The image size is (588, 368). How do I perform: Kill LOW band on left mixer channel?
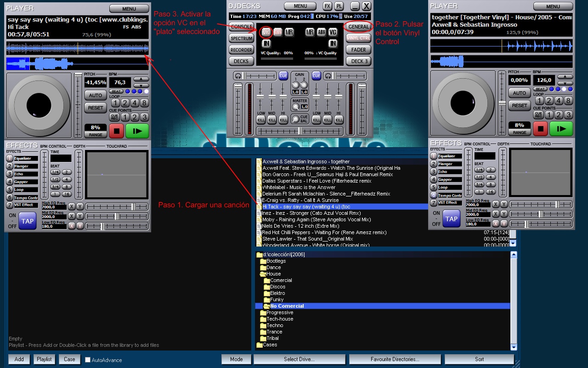pos(261,120)
